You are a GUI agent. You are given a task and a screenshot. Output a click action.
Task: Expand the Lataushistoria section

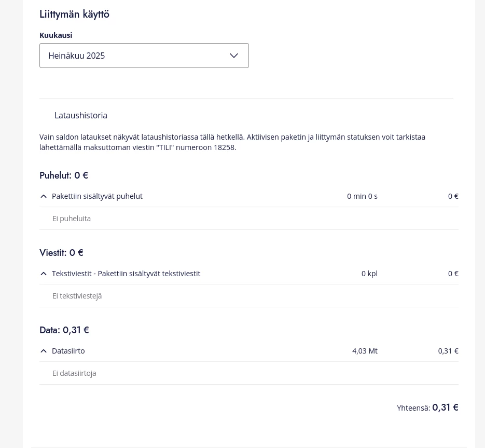81,115
